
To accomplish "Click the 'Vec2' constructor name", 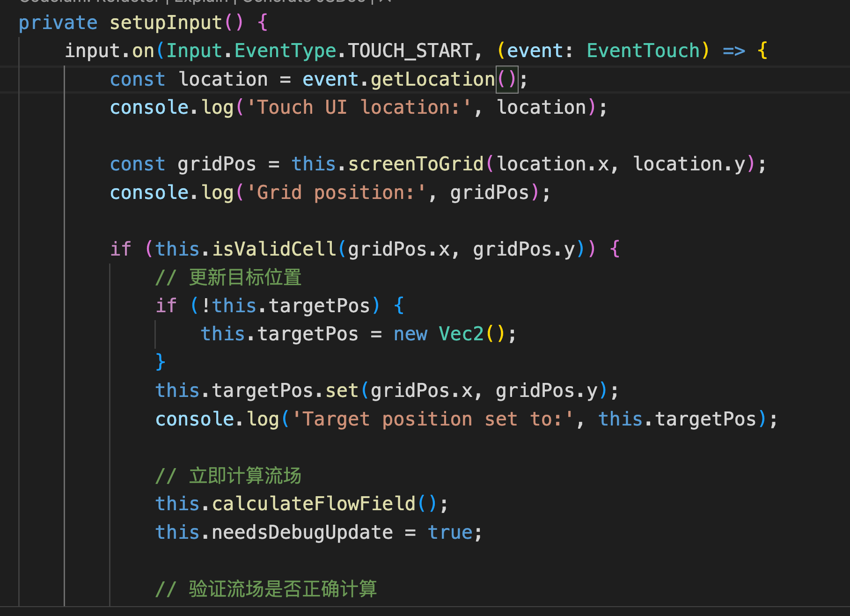I will [461, 334].
